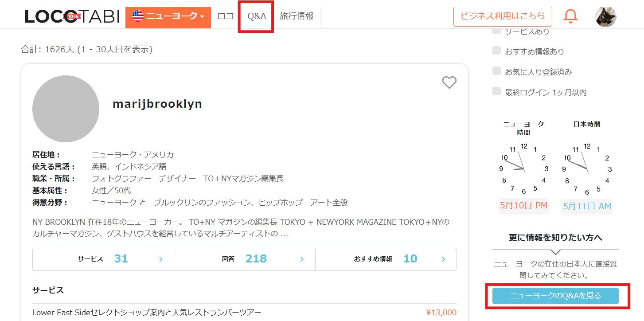Screen dimensions: 644x321
Task: Click the LOCOTABI logo
Action: 72,17
